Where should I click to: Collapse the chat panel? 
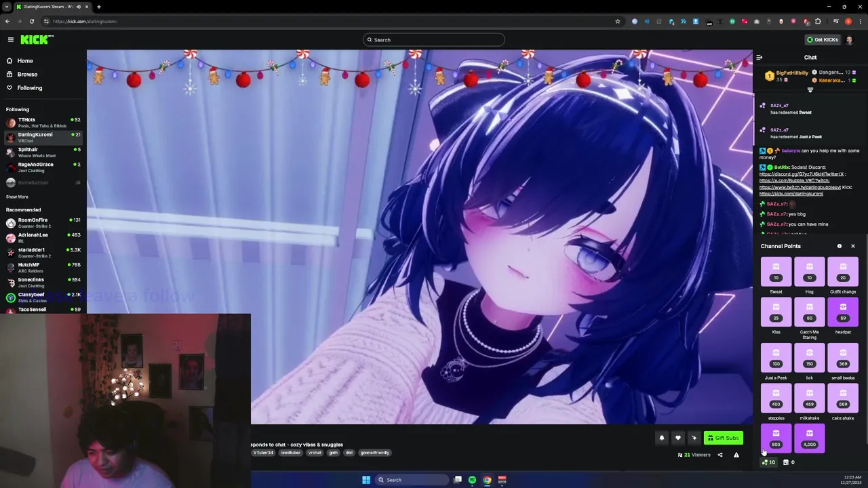point(759,58)
